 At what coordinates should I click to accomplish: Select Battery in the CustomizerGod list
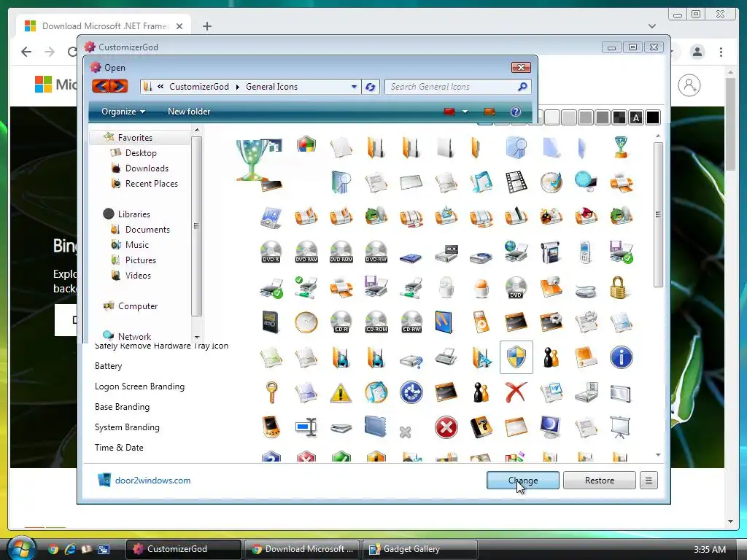click(x=108, y=366)
